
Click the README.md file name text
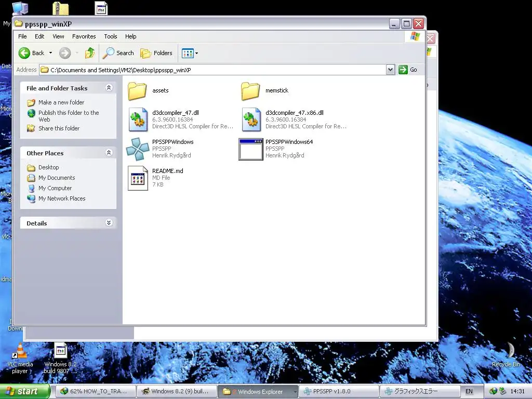click(168, 171)
